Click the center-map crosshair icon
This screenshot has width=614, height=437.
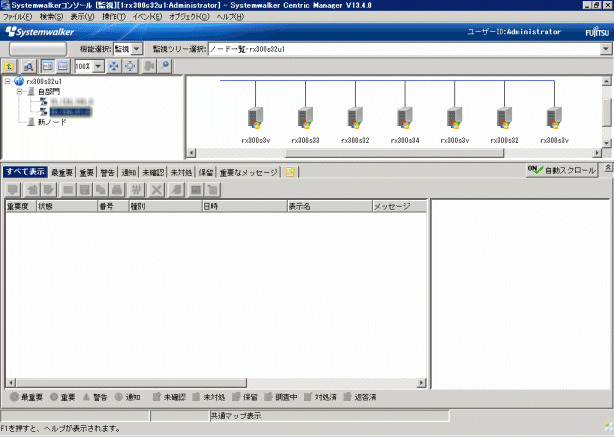pyautogui.click(x=130, y=66)
